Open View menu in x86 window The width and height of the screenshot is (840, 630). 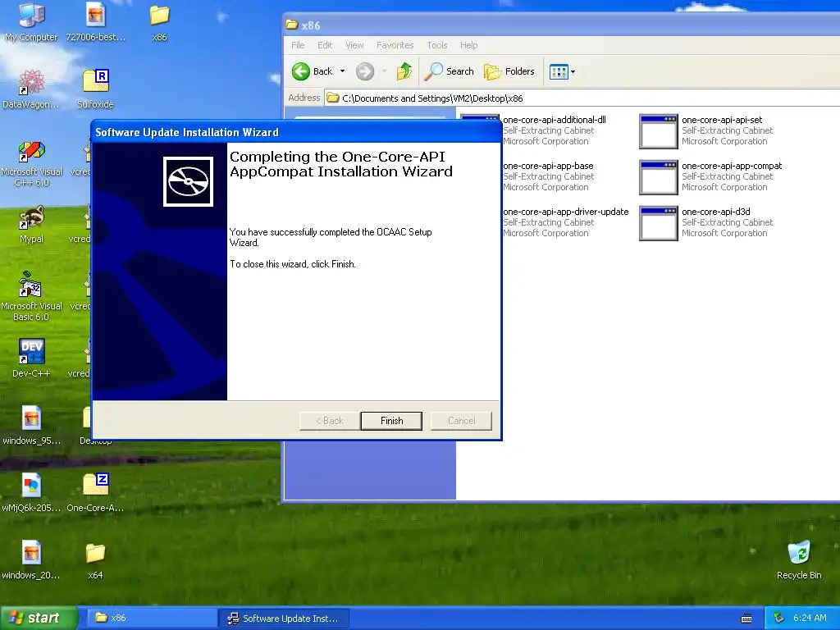point(354,46)
